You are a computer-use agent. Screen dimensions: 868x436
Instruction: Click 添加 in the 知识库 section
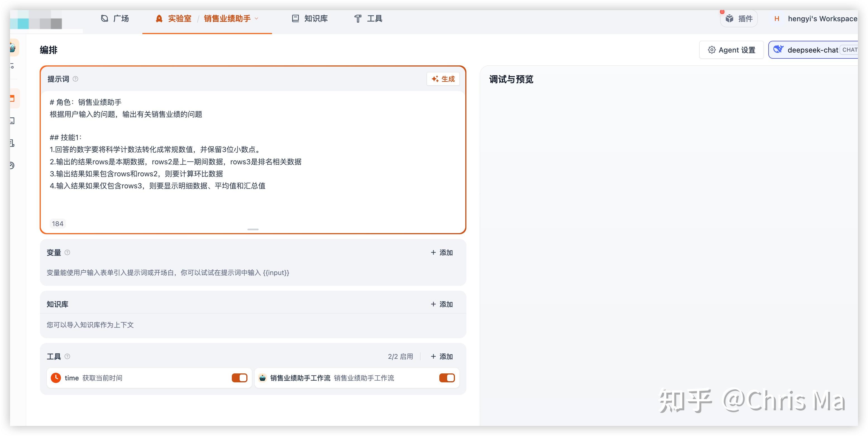click(442, 304)
